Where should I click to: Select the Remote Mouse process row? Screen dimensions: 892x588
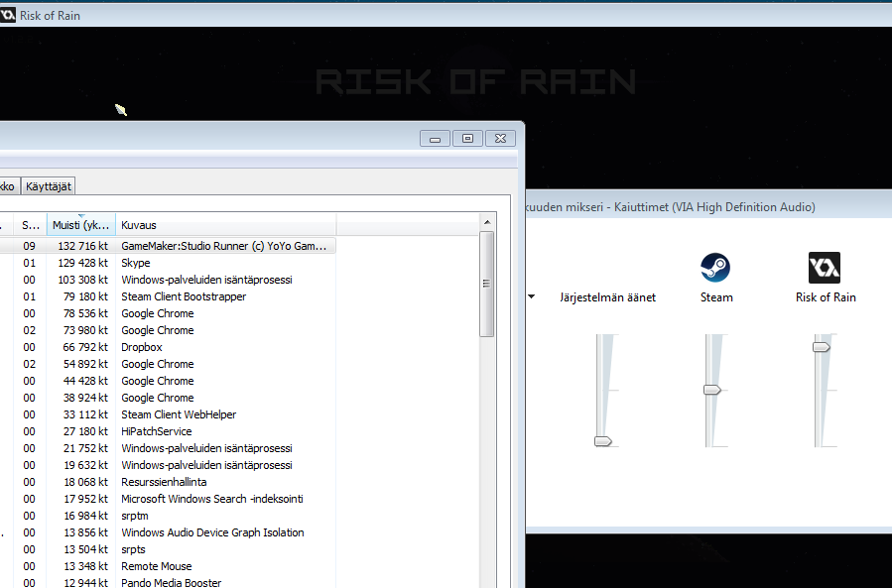click(x=168, y=566)
